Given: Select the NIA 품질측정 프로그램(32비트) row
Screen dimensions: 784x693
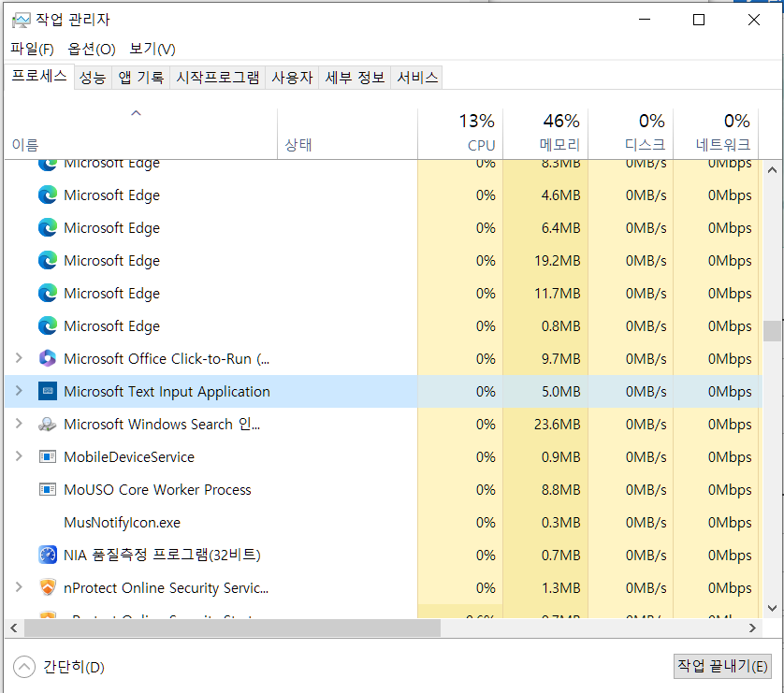Looking at the screenshot, I should click(x=384, y=555).
